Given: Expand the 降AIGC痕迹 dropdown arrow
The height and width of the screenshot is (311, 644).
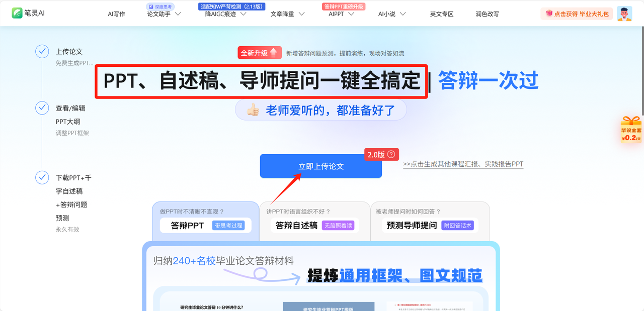Looking at the screenshot, I should 244,14.
